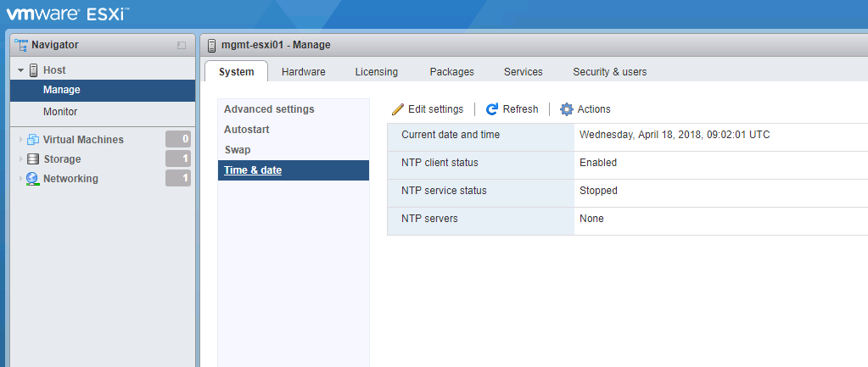Screen dimensions: 868x367
Task: Collapse the Host tree node arrow
Action: [x=21, y=70]
